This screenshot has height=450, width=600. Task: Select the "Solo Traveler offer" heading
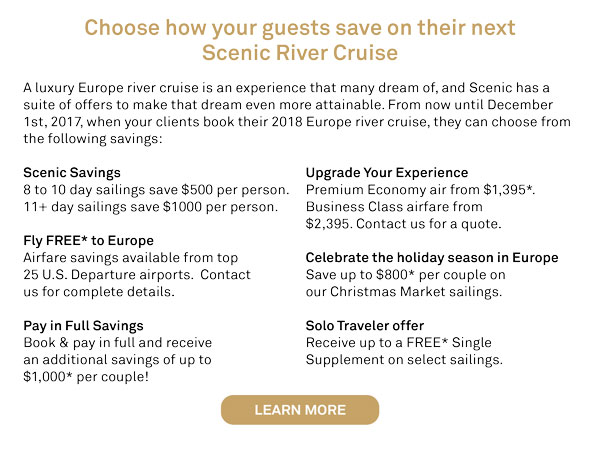(365, 326)
